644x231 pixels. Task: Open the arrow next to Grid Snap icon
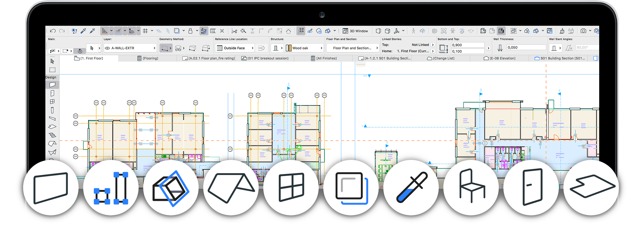152,31
